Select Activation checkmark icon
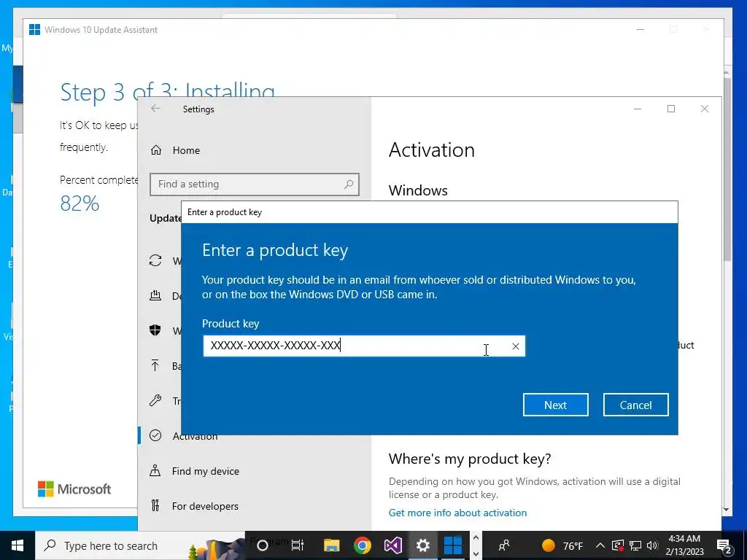The image size is (747, 560). point(155,435)
